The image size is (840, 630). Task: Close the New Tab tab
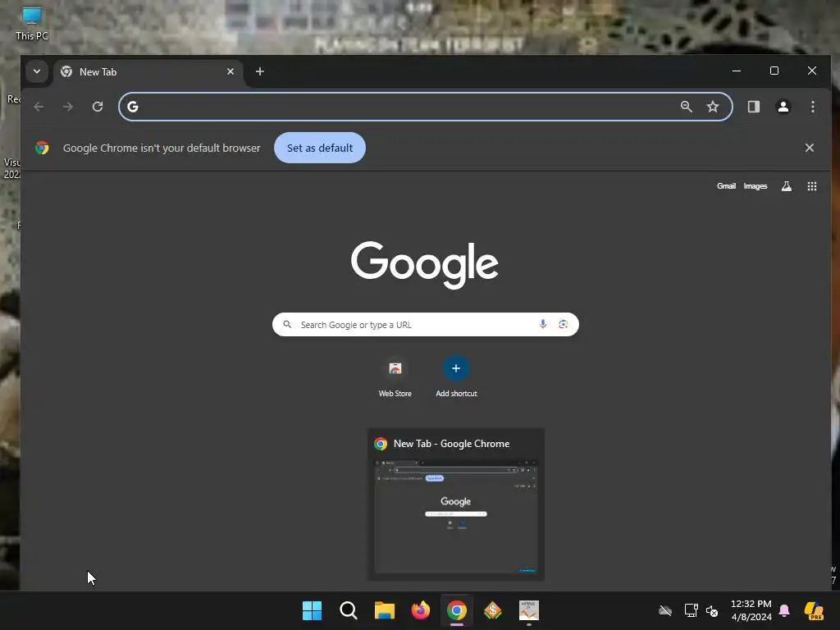point(231,72)
